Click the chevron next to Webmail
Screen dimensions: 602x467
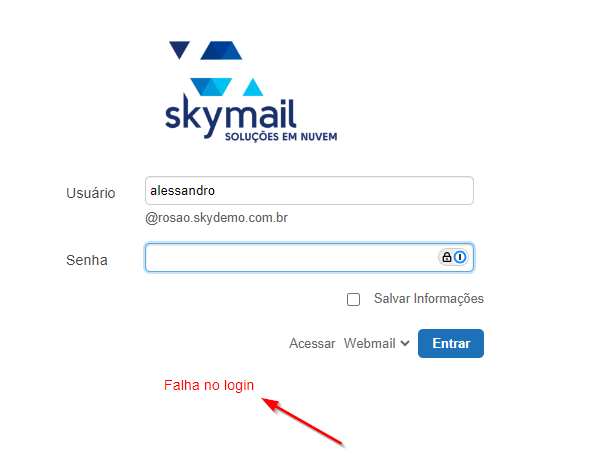tap(405, 343)
